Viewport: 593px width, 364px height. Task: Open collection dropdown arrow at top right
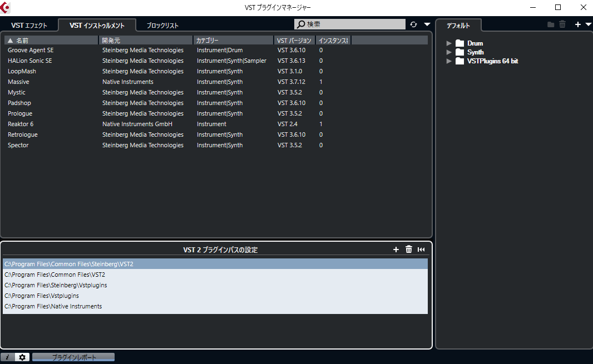coord(589,24)
